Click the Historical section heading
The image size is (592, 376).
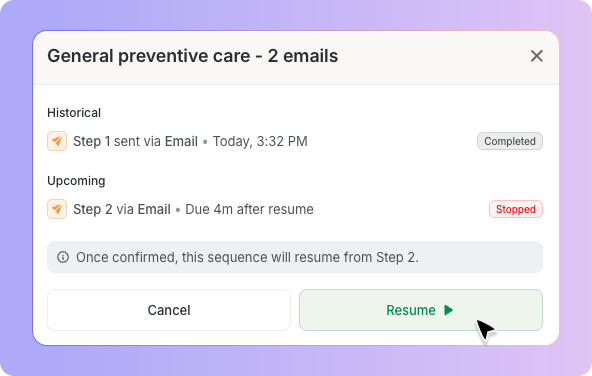pyautogui.click(x=74, y=113)
